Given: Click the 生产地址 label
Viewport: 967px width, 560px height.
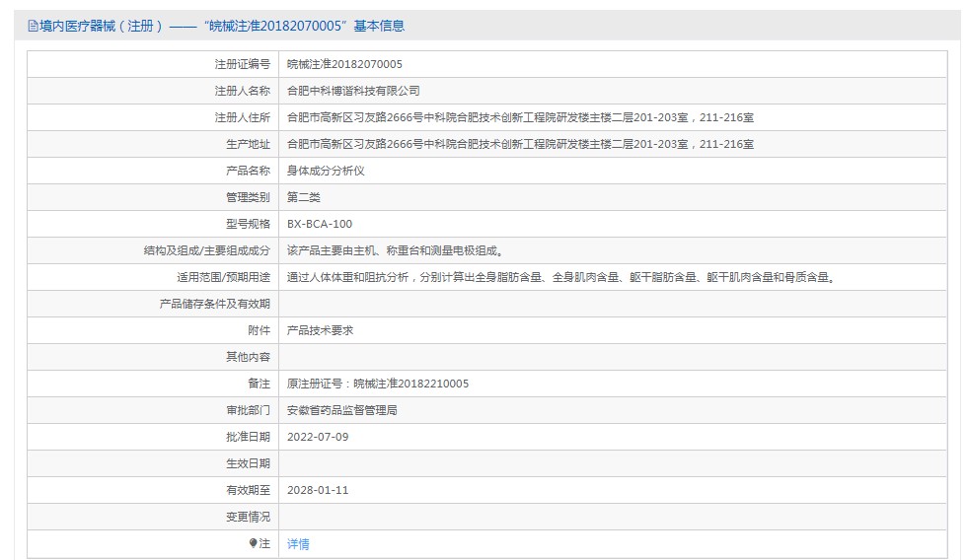Looking at the screenshot, I should [x=248, y=144].
